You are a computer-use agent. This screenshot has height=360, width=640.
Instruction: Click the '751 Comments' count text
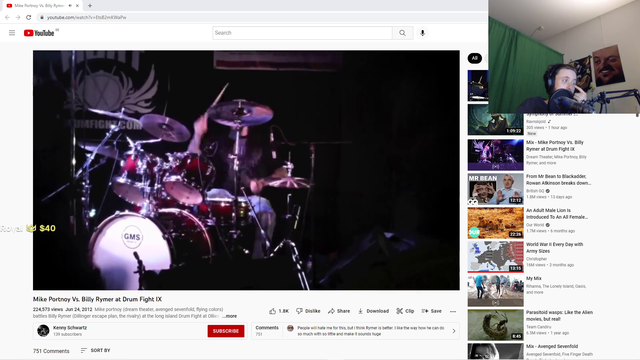point(51,351)
